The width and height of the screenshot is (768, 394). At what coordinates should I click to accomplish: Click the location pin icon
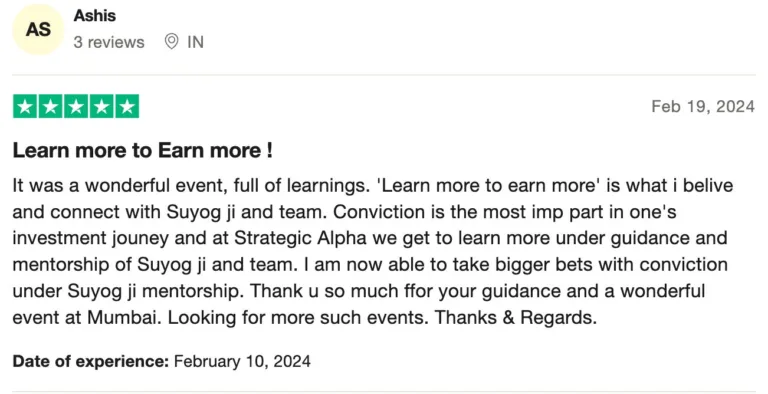[x=171, y=42]
